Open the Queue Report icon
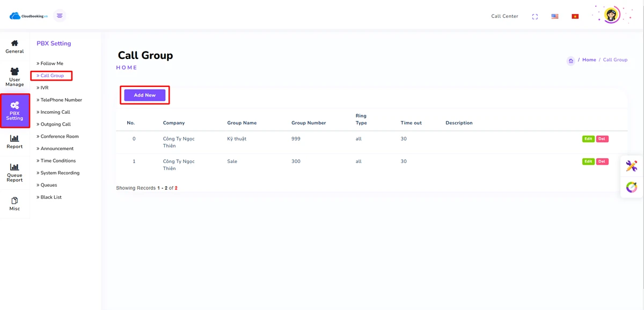644x310 pixels. 14,167
